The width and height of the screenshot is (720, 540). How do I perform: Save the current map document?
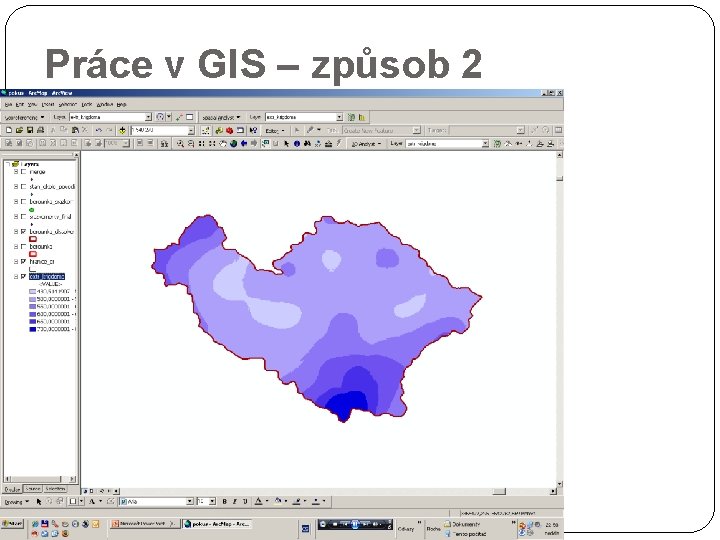click(x=30, y=130)
